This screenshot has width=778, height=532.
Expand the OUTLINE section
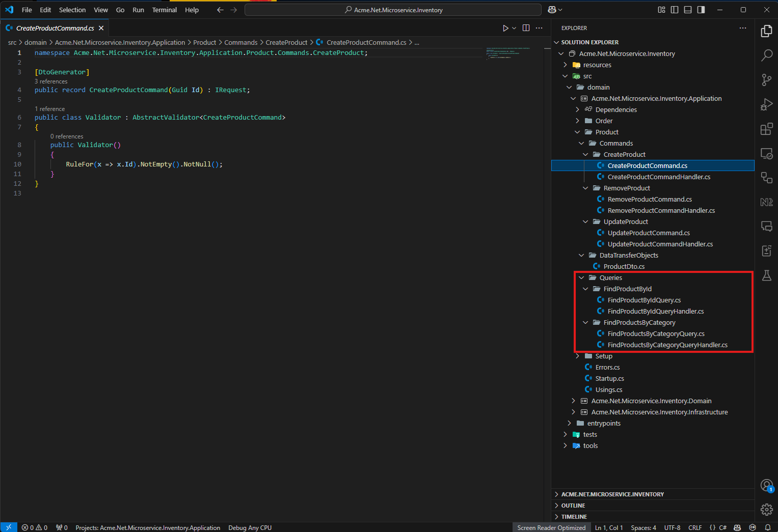coord(573,506)
